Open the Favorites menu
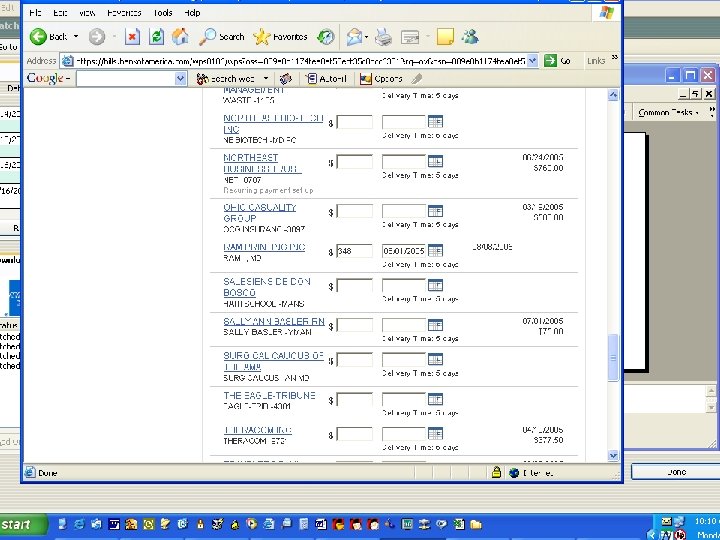The height and width of the screenshot is (540, 720). (124, 13)
